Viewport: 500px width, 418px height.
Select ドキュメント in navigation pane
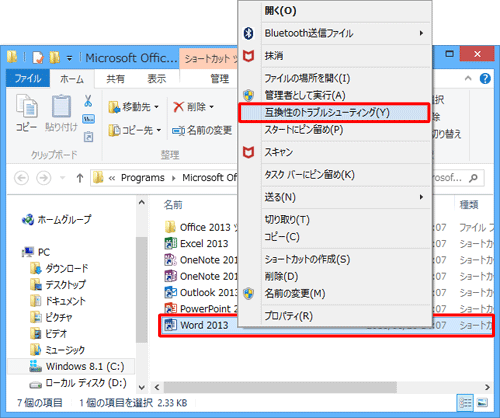(x=58, y=301)
